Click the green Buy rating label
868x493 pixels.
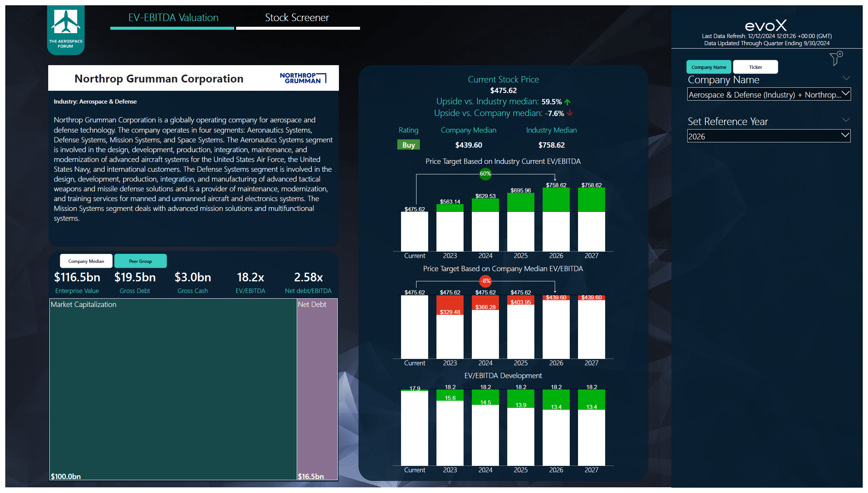pyautogui.click(x=409, y=145)
